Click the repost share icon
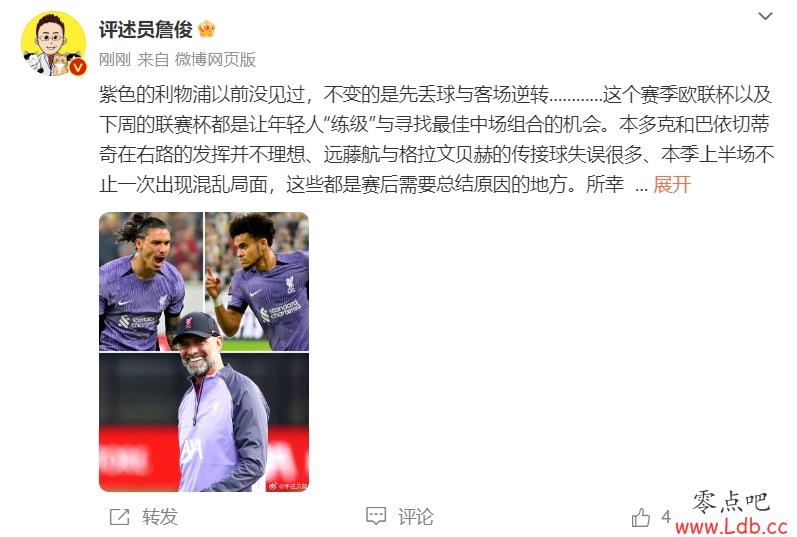The height and width of the screenshot is (537, 797). coord(119,517)
